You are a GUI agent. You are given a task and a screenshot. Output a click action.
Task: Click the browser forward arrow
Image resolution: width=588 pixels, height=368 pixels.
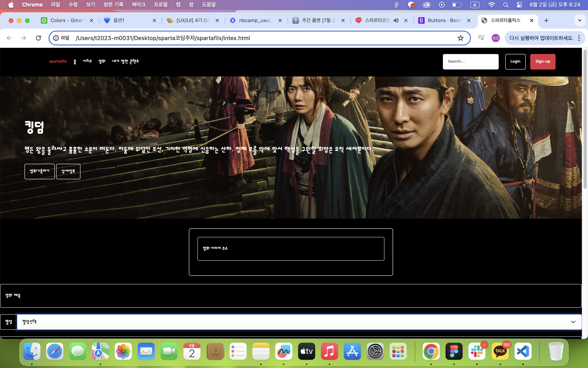click(x=23, y=38)
